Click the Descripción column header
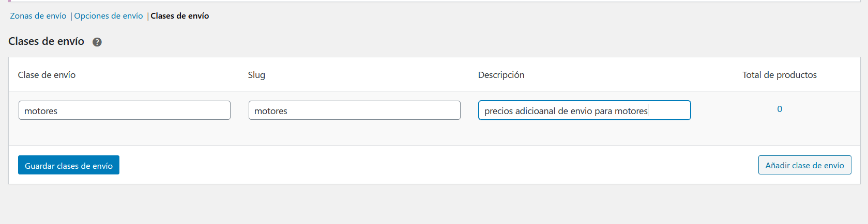 point(501,75)
